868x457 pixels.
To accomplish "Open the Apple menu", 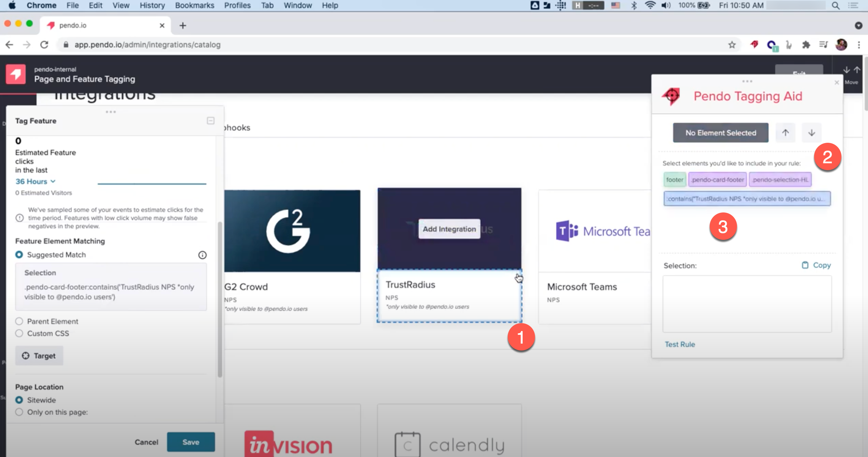I will pyautogui.click(x=12, y=5).
